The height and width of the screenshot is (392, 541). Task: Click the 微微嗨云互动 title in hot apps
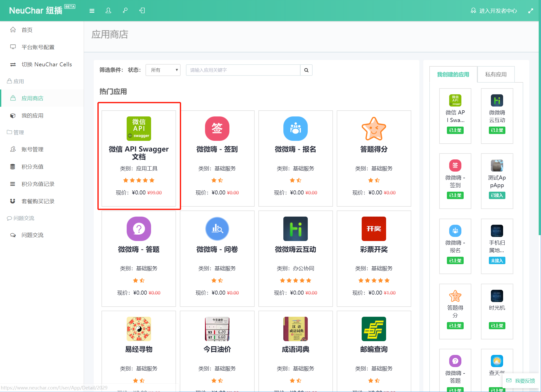[x=296, y=249]
